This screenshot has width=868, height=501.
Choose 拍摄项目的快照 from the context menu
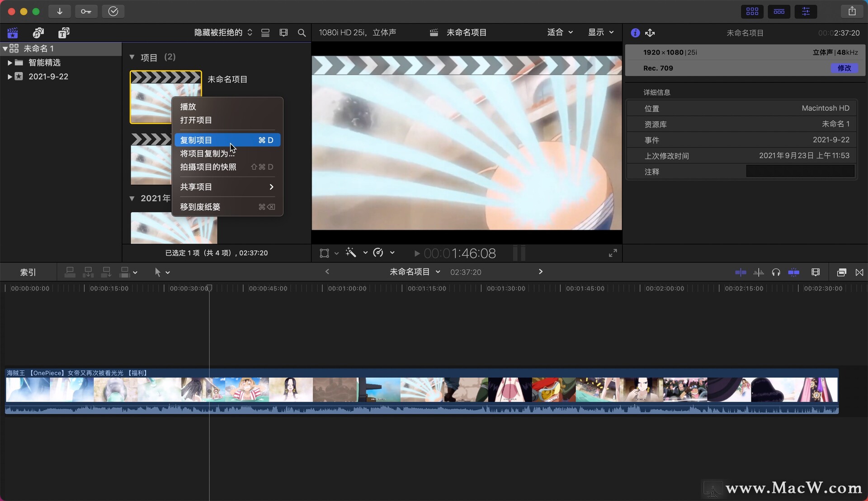[x=227, y=167]
